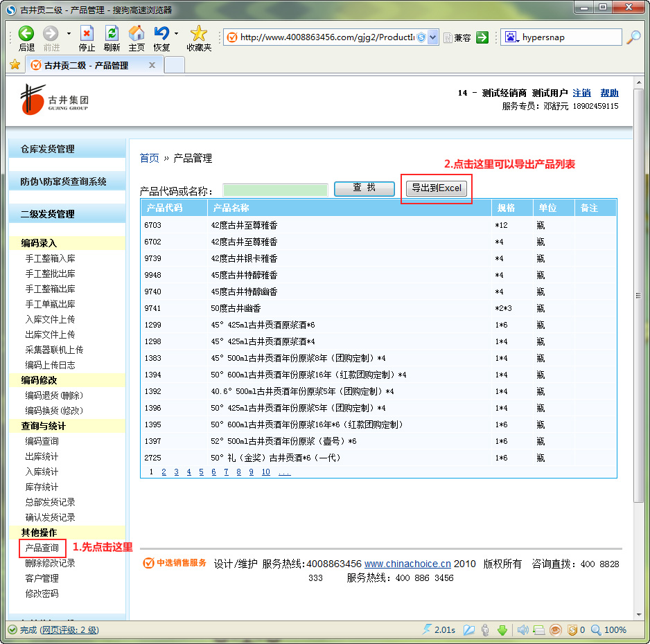The height and width of the screenshot is (644, 650).
Task: Click the 查找 search button
Action: [x=364, y=188]
